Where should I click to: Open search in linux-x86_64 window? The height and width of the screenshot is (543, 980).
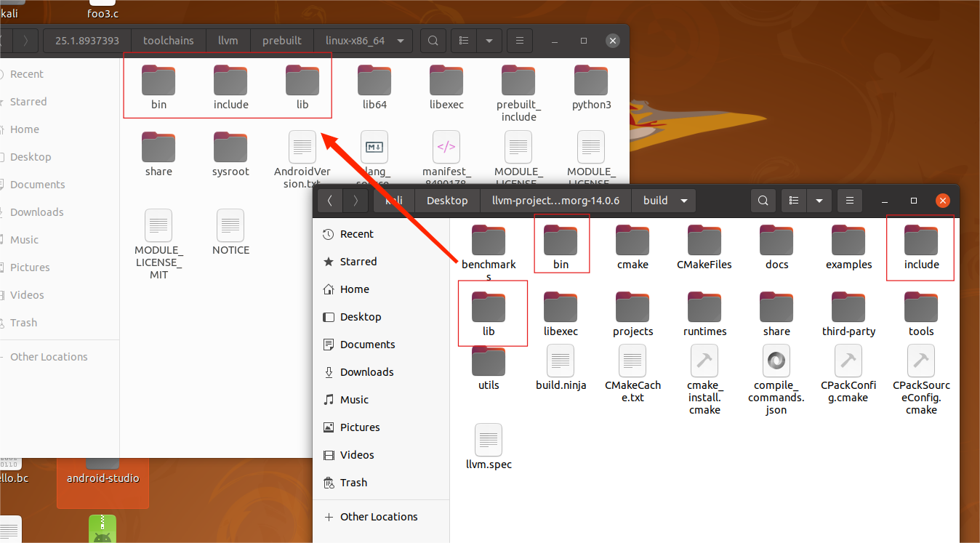[x=433, y=41]
